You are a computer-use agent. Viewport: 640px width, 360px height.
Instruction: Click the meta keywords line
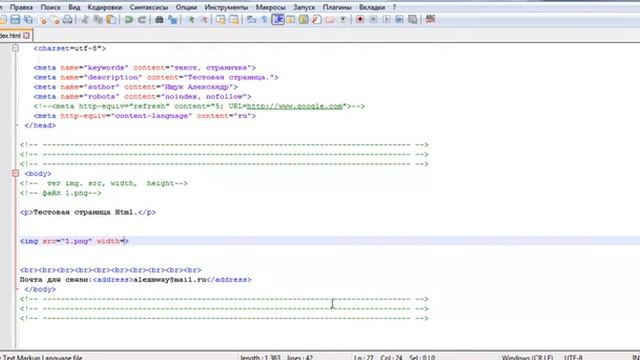pyautogui.click(x=144, y=68)
